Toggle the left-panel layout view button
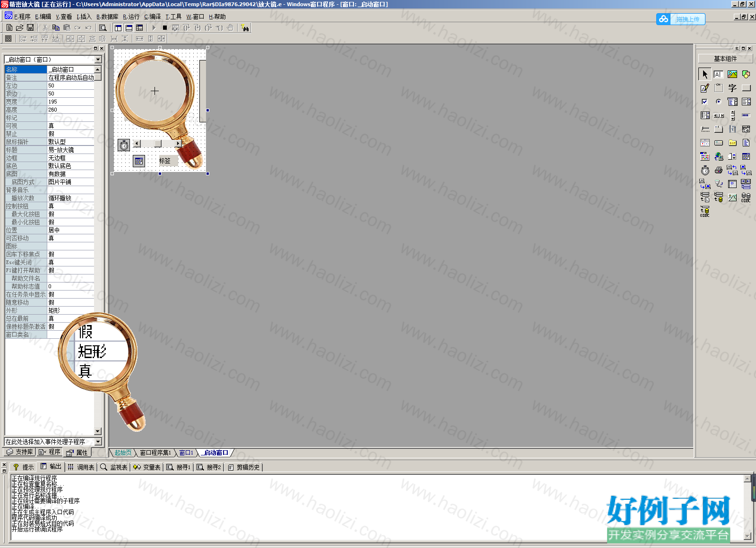 pyautogui.click(x=118, y=28)
